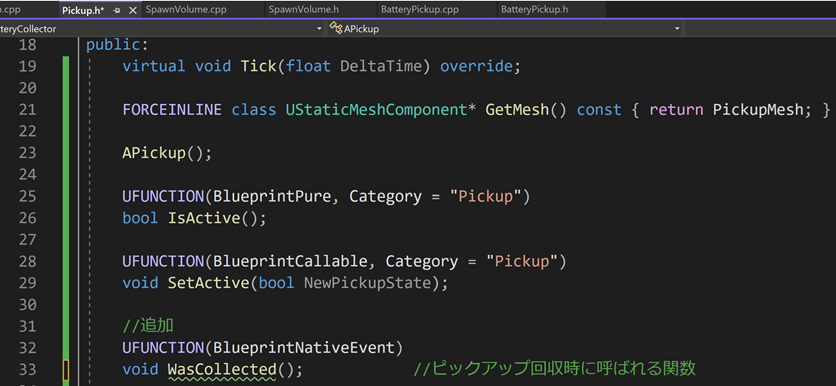Click the 'WasCollected' function name
The width and height of the screenshot is (836, 386).
click(x=222, y=369)
